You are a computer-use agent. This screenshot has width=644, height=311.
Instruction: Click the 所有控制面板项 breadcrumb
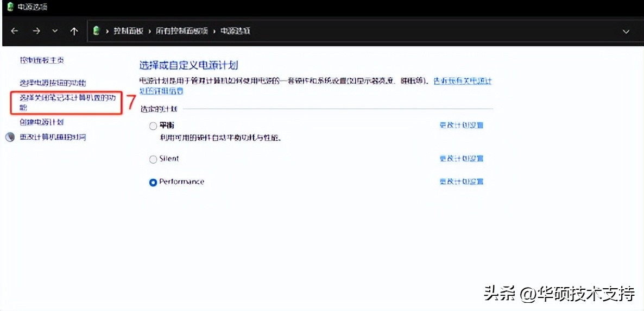(181, 32)
